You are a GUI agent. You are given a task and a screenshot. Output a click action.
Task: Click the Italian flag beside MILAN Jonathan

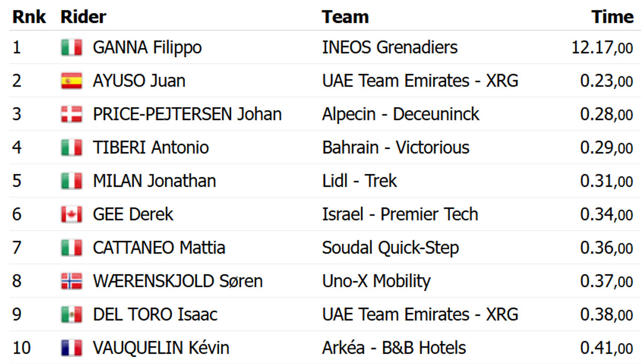[x=71, y=181]
